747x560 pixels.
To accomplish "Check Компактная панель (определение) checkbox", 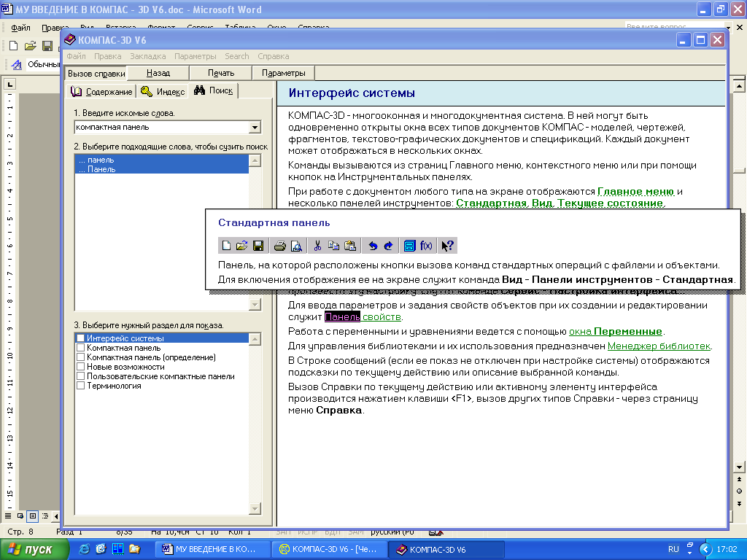I will (80, 357).
